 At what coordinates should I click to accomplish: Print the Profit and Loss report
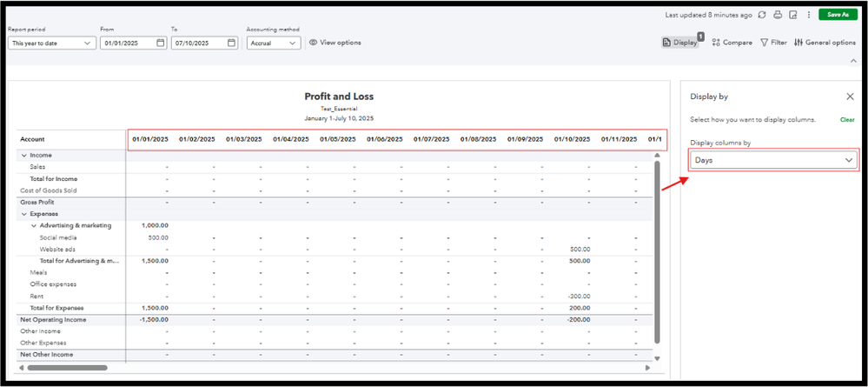pyautogui.click(x=778, y=15)
